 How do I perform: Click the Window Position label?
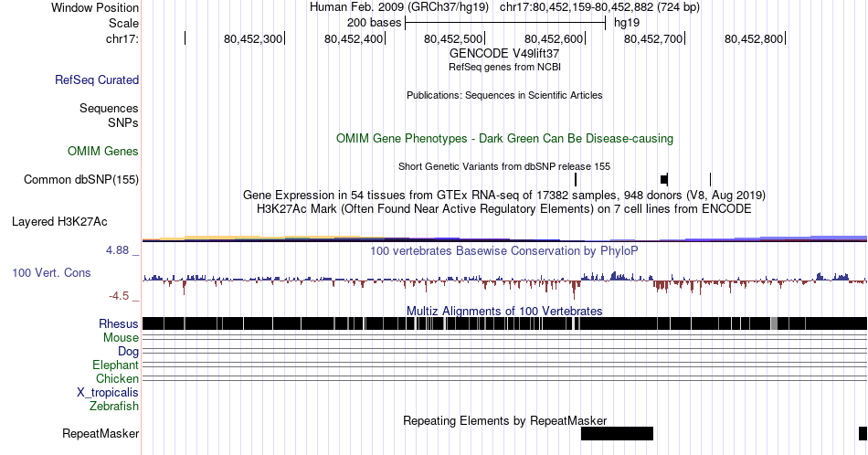[95, 7]
